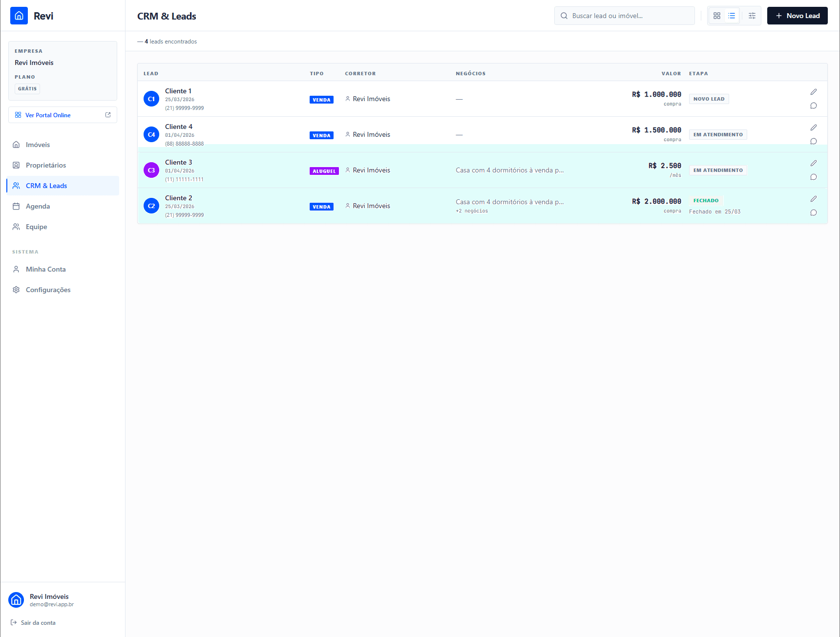Open the Agenda sidebar item
Viewport: 840px width, 637px height.
click(x=38, y=206)
